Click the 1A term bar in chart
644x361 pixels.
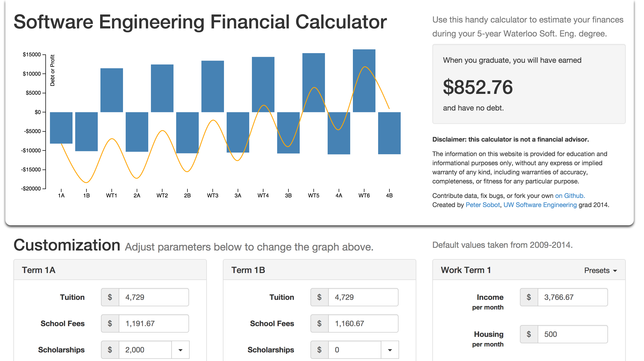(61, 128)
